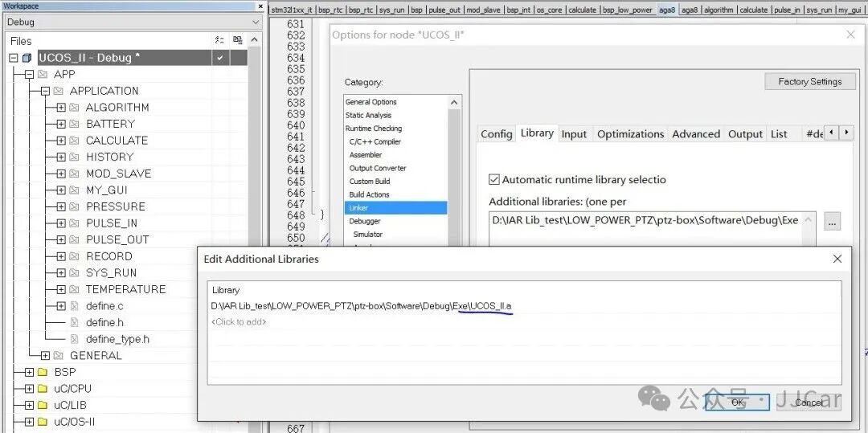Expand the SYS_RUN folder
This screenshot has height=433, width=868.
[61, 273]
